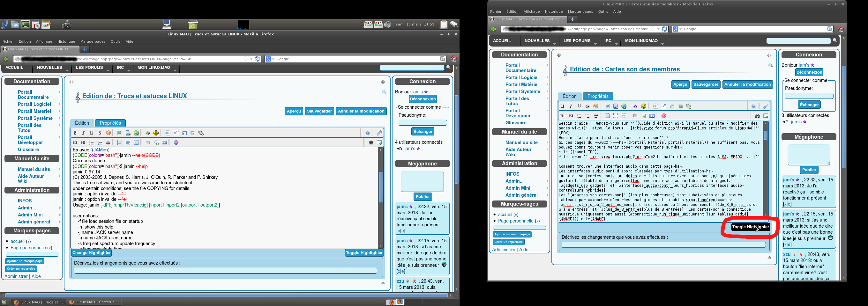The width and height of the screenshot is (868, 306).
Task: Open Historique menu in the Trucs et astuces Firefox window
Action: tap(66, 41)
